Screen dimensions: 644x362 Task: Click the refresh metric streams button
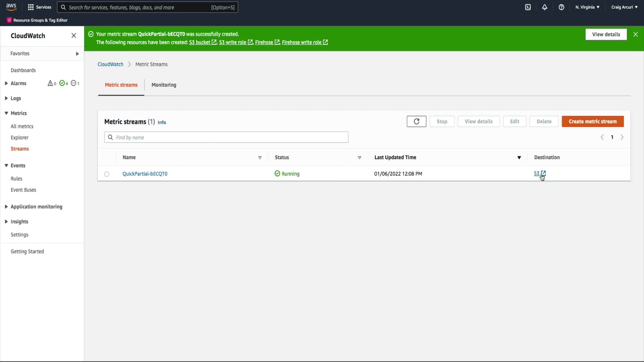[416, 121]
